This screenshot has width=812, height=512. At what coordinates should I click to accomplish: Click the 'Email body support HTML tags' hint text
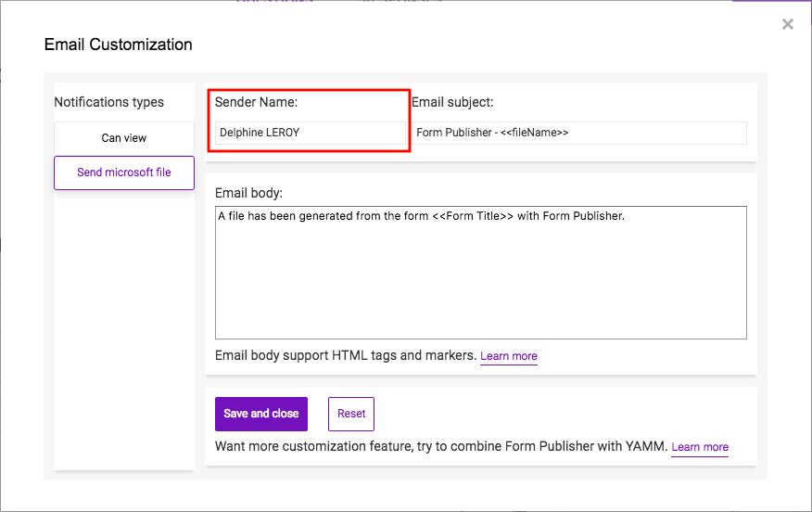click(x=346, y=355)
